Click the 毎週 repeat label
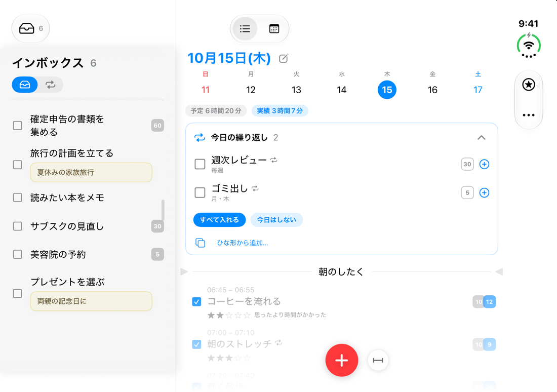 click(x=217, y=171)
